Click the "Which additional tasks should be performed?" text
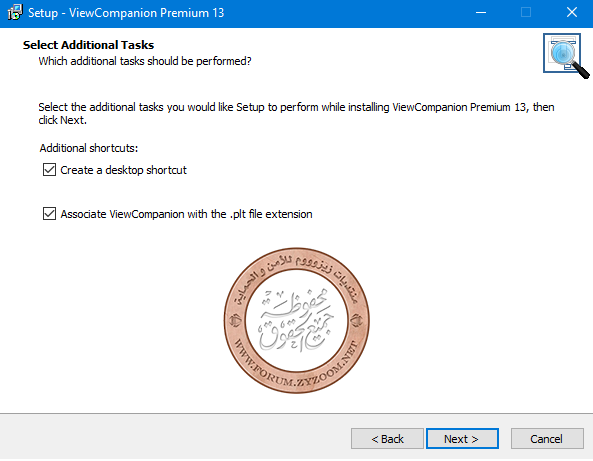This screenshot has width=593, height=461. pyautogui.click(x=145, y=61)
